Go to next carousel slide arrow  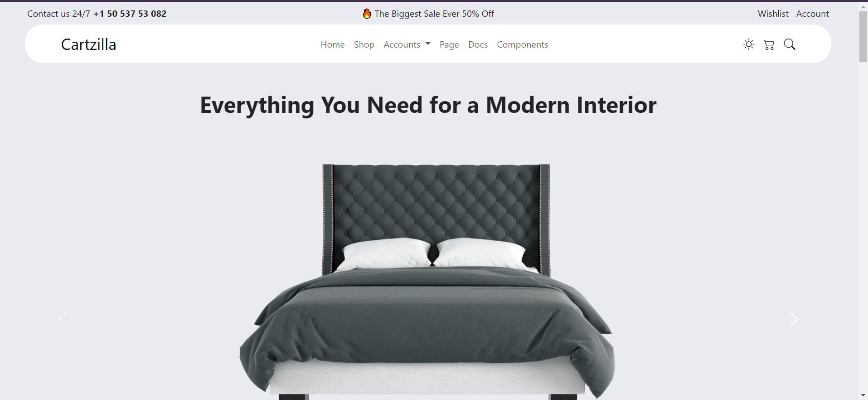coord(794,319)
